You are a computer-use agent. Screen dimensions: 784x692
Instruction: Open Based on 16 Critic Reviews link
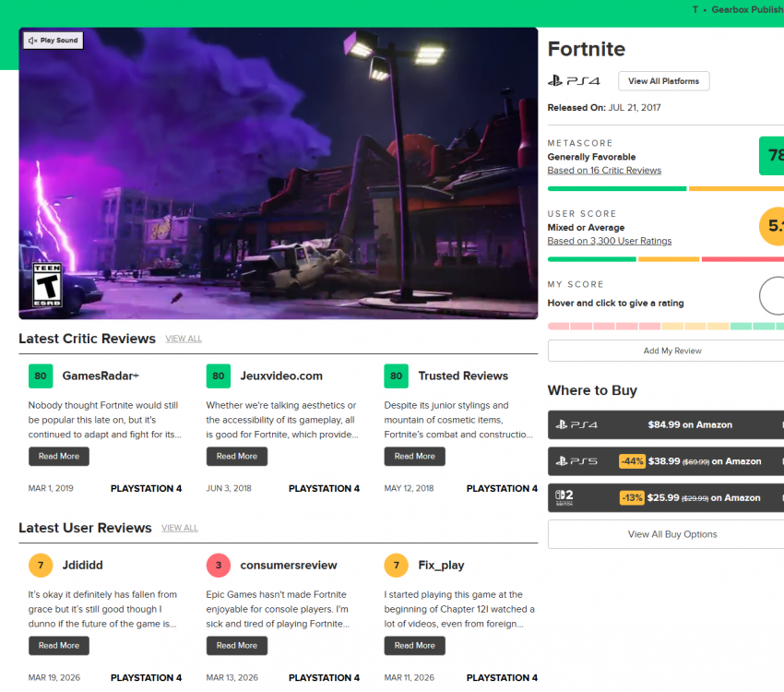(604, 171)
